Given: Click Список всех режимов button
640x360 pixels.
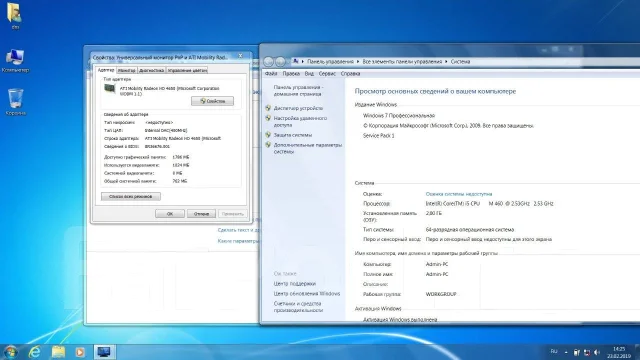Looking at the screenshot, I should click(131, 196).
